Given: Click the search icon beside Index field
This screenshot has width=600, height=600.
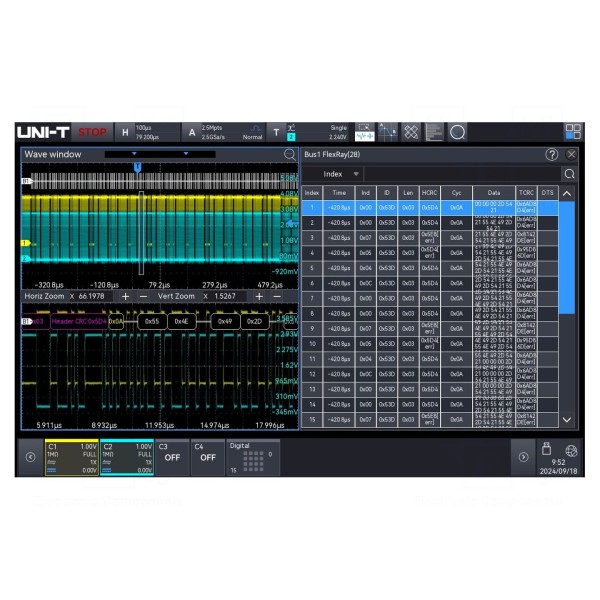Looking at the screenshot, I should pos(569,174).
